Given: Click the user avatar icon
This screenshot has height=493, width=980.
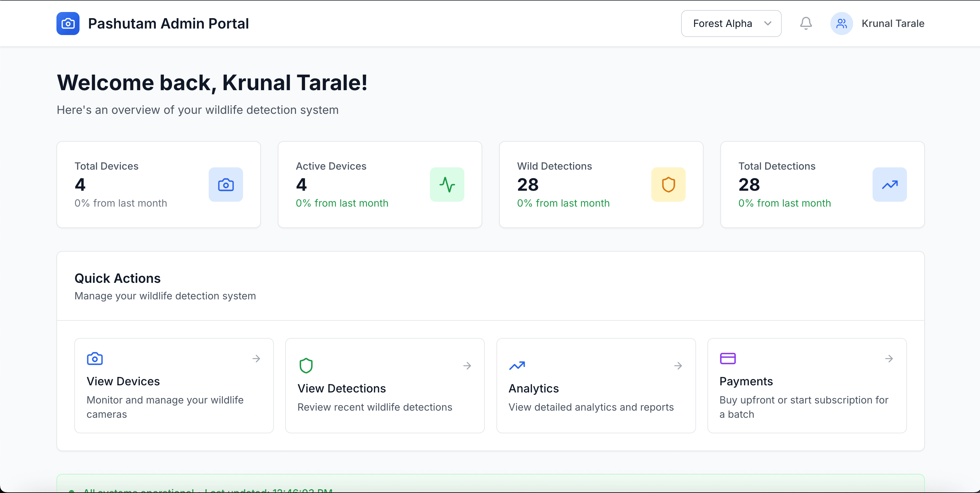Looking at the screenshot, I should (x=841, y=24).
